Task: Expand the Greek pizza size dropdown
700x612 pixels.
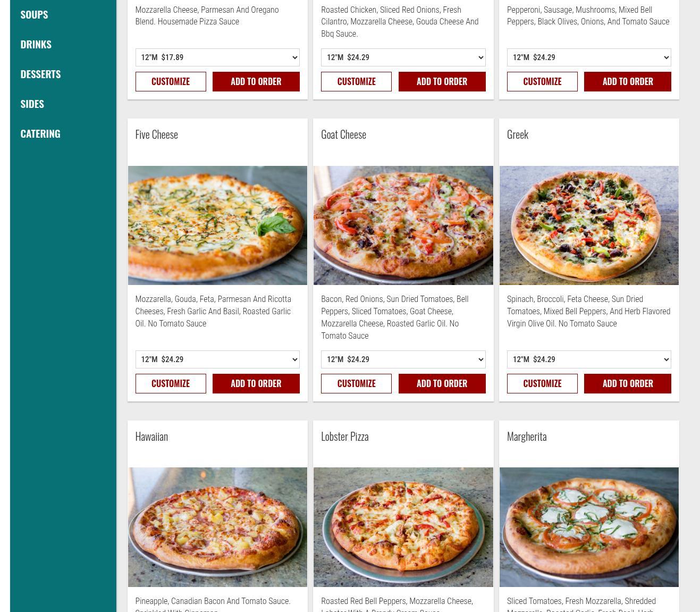Action: click(589, 359)
